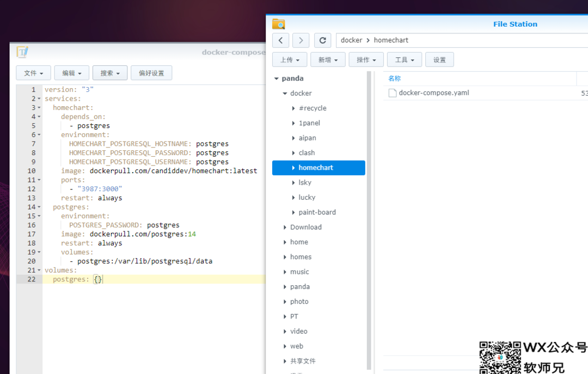
Task: Click the version: "3" line
Action: (x=69, y=90)
